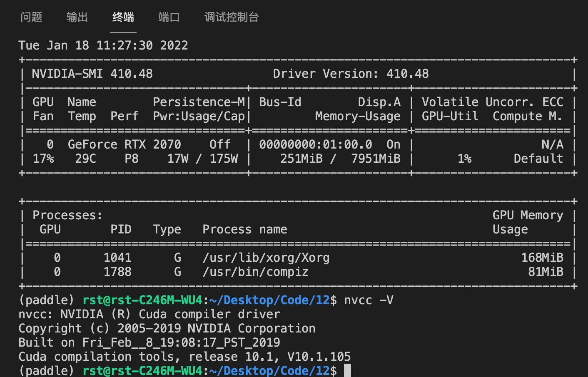Click the Cuda compilation tools release line
588x377 pixels.
[184, 356]
